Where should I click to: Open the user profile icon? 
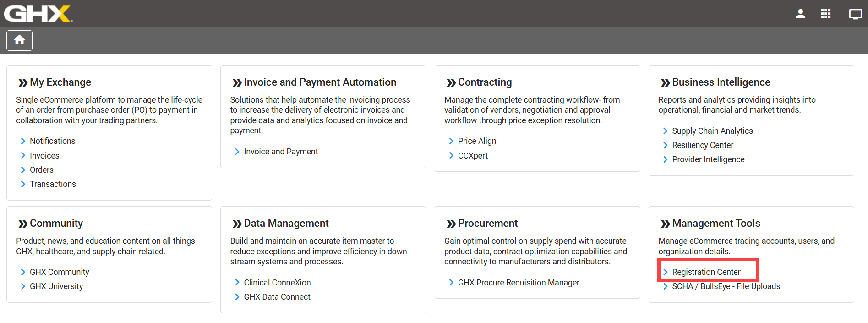coord(800,14)
